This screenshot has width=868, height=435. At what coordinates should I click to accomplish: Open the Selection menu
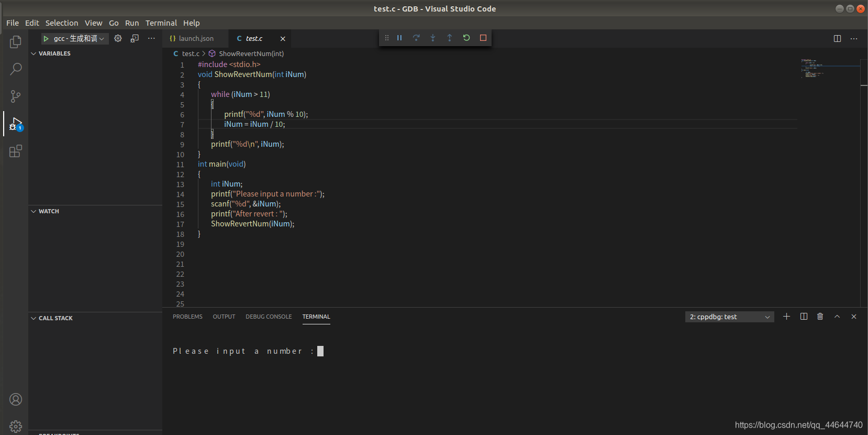tap(62, 23)
